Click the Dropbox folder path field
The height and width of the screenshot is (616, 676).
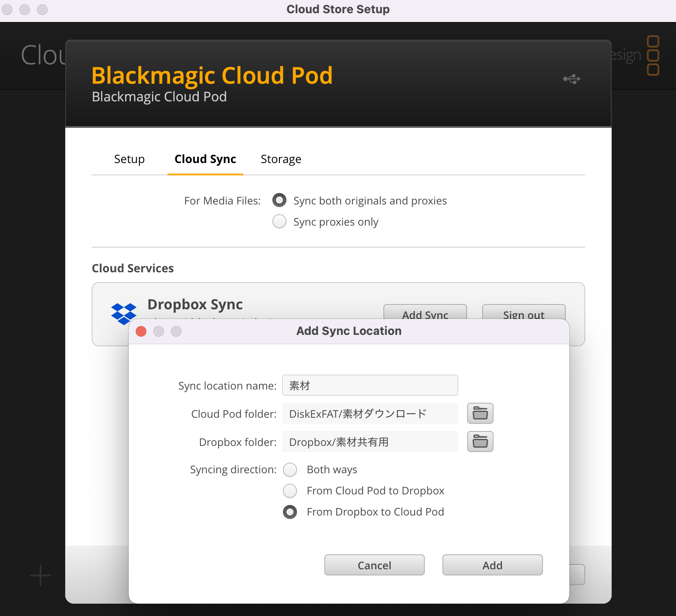[x=370, y=442]
